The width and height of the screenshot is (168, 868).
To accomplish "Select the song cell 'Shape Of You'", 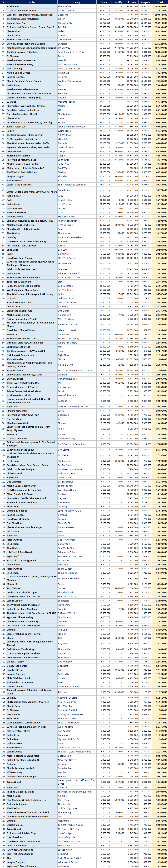I will point(77,6).
